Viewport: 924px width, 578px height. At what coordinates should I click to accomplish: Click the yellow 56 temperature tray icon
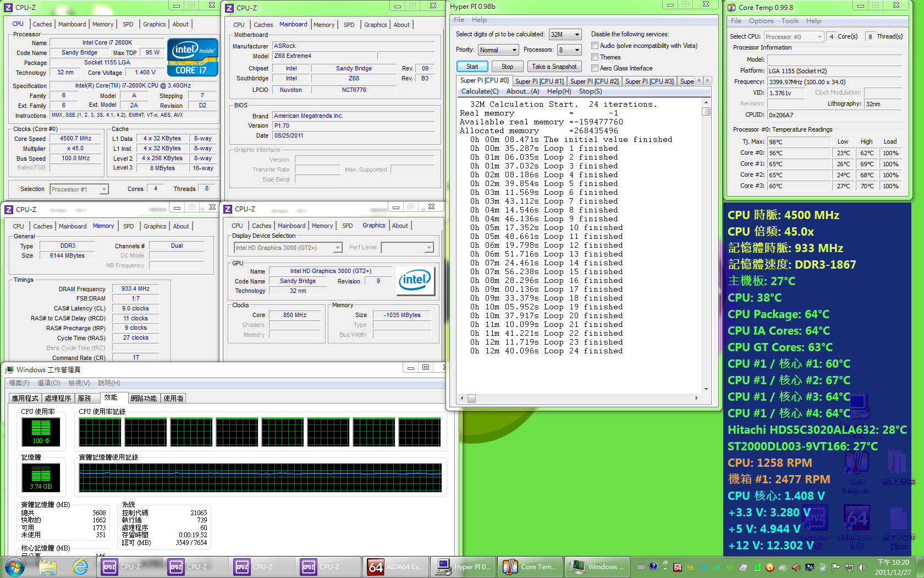(x=690, y=568)
